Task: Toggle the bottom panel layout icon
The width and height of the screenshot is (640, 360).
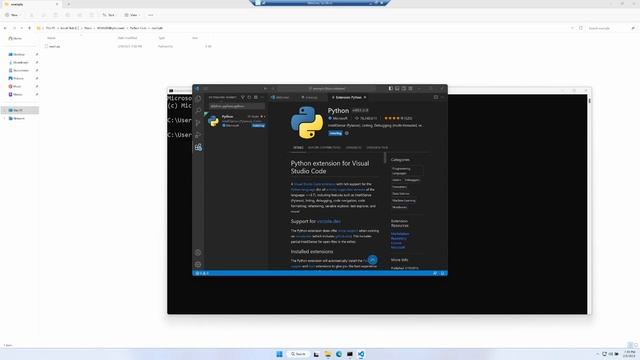Action: 397,89
